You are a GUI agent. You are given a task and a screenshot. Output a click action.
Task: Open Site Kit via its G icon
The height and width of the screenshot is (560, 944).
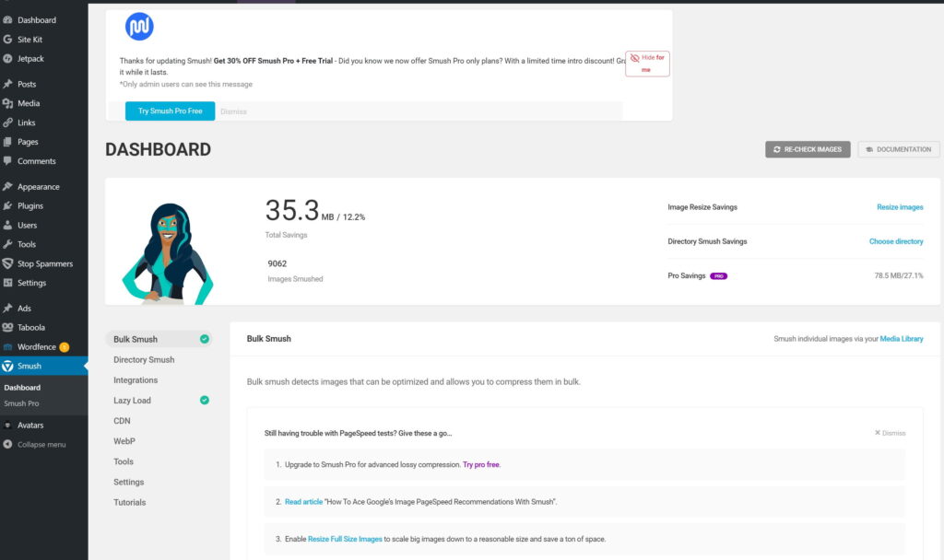[8, 40]
